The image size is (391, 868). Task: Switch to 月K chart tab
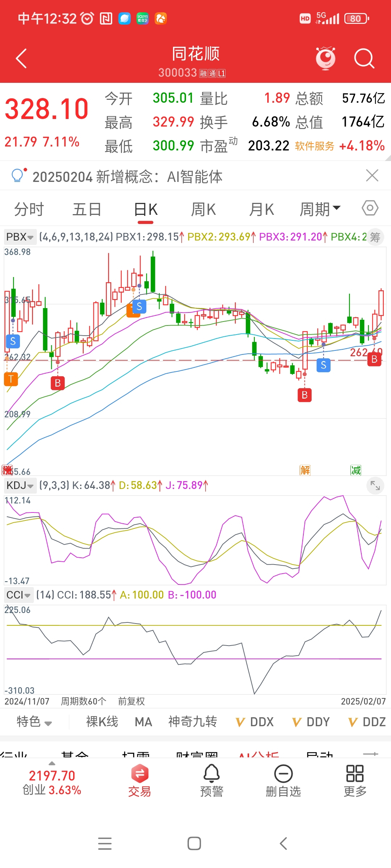coord(262,209)
